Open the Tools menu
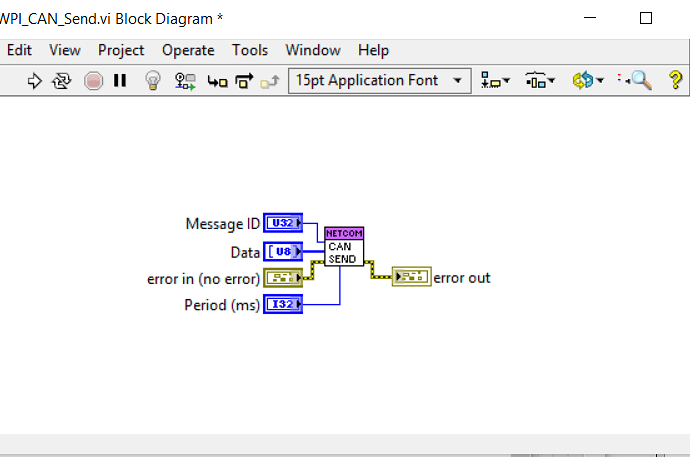This screenshot has height=457, width=690. (250, 50)
